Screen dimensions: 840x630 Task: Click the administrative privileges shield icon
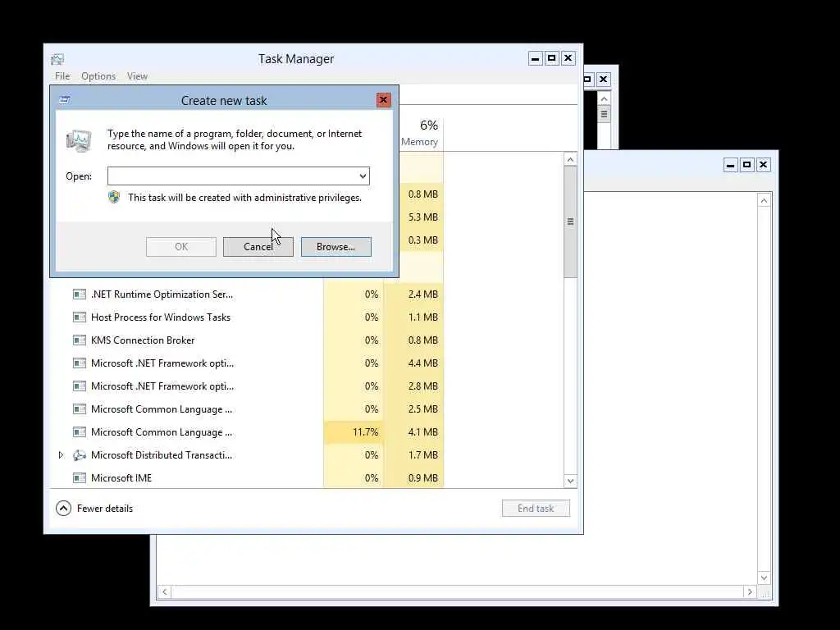114,197
